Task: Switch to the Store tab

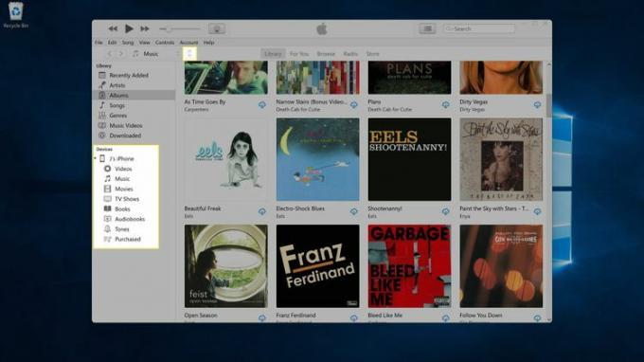Action: pos(372,54)
